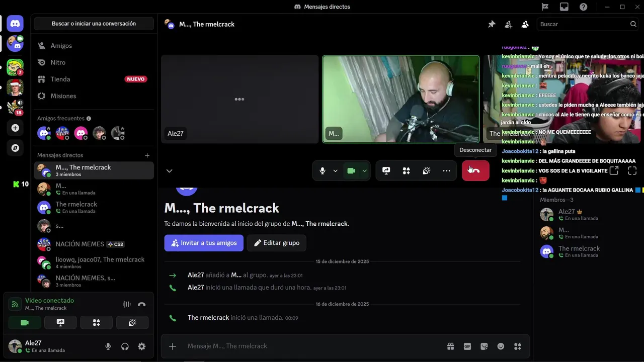
Task: Open apps icon in message bar
Action: tap(517, 346)
